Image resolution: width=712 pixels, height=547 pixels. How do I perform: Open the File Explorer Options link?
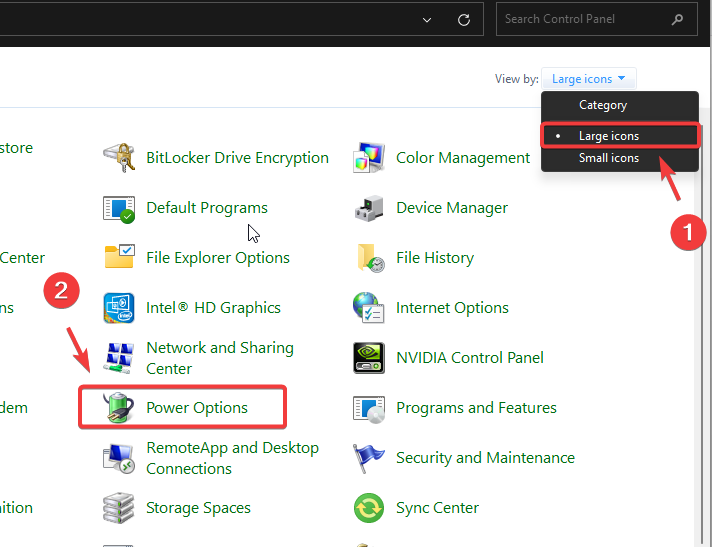tap(218, 258)
